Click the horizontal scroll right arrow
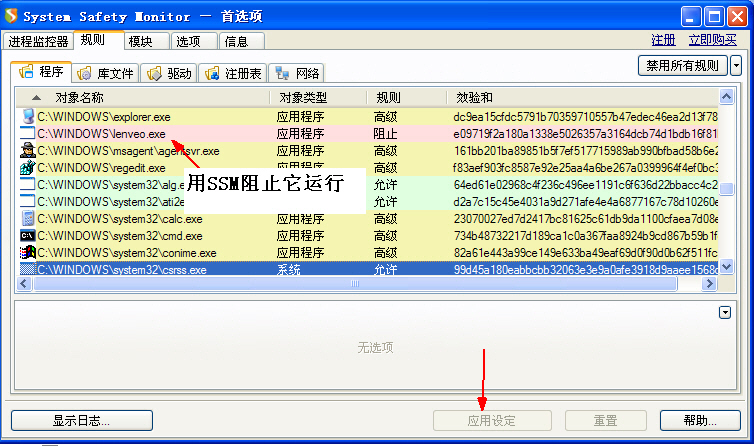This screenshot has width=754, height=446. click(709, 284)
